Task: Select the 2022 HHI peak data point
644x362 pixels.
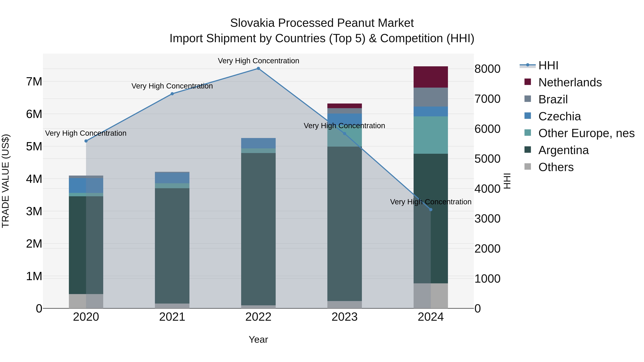Action: pos(258,68)
